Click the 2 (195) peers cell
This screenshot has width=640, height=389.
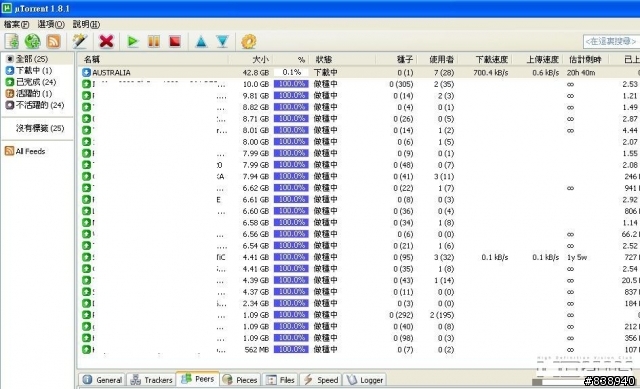(442, 315)
